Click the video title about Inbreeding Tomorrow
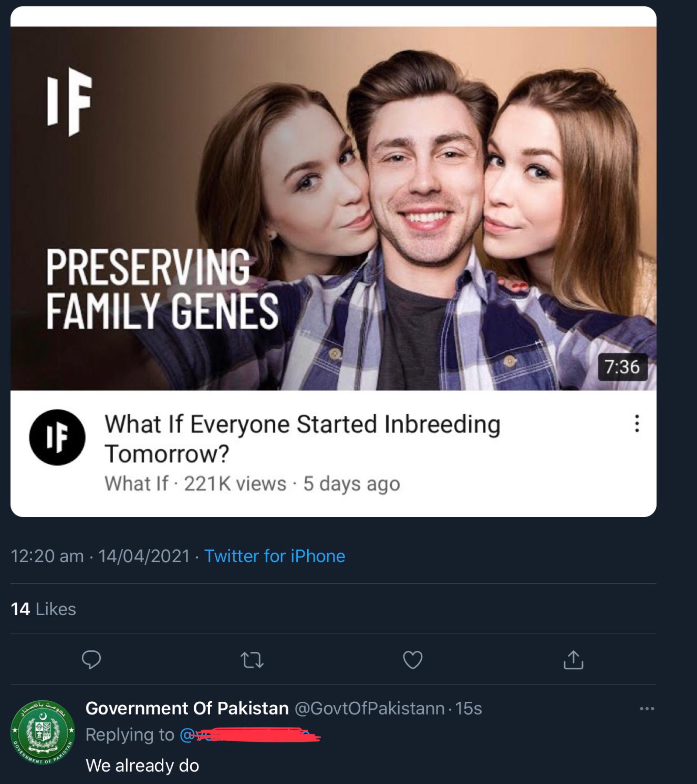Image resolution: width=697 pixels, height=784 pixels. click(x=302, y=438)
